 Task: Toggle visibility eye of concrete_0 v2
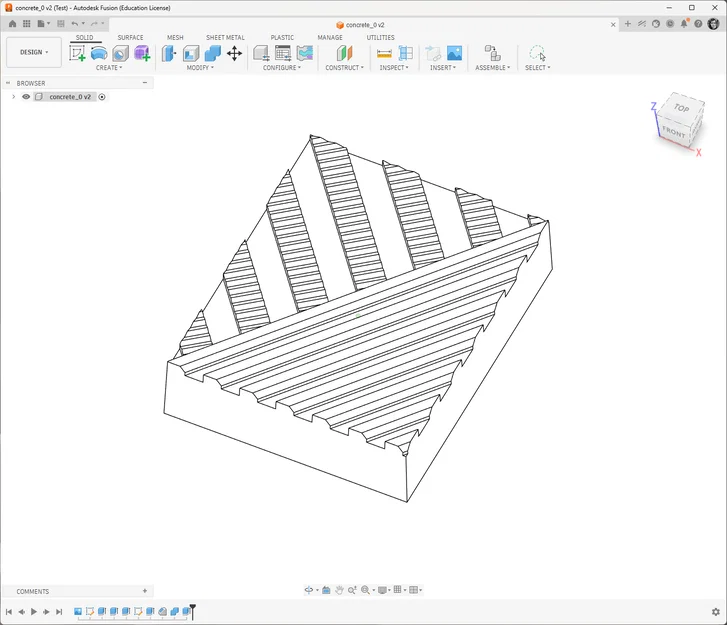tap(26, 96)
